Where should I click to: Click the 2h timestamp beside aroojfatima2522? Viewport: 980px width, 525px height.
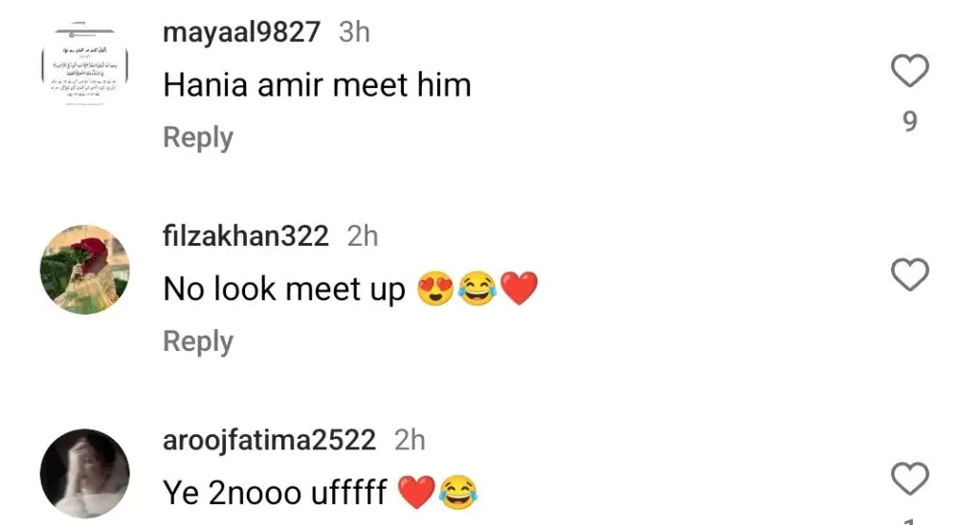tap(410, 440)
